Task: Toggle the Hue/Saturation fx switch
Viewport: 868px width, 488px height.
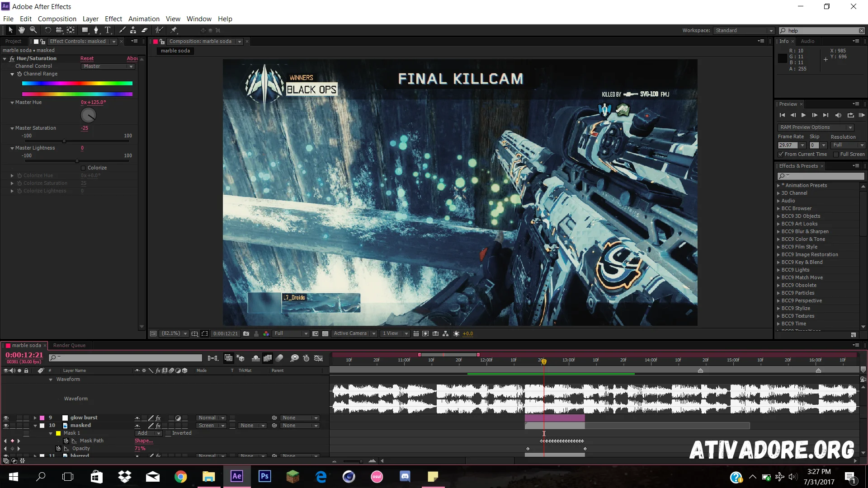Action: tap(12, 58)
